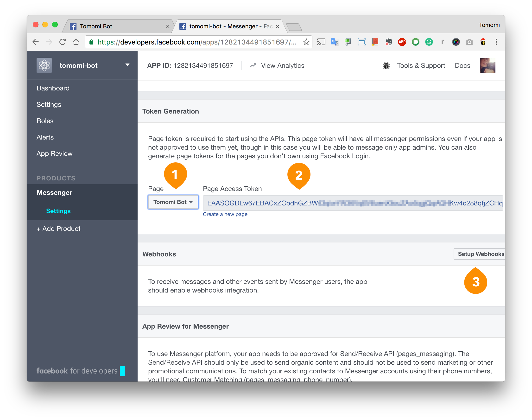Click the profile avatar icon top right
Image resolution: width=532 pixels, height=420 pixels.
coord(488,66)
